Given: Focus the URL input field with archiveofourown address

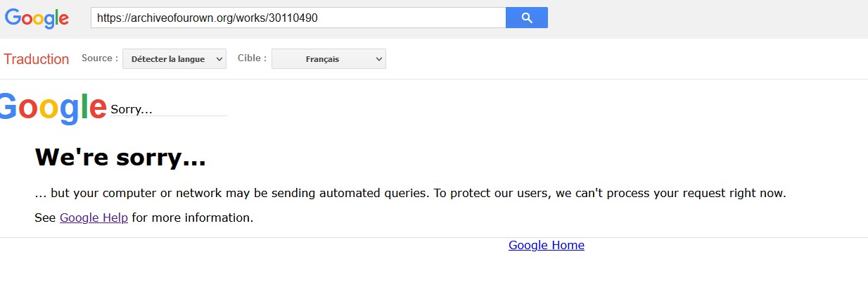Looking at the screenshot, I should tap(298, 18).
